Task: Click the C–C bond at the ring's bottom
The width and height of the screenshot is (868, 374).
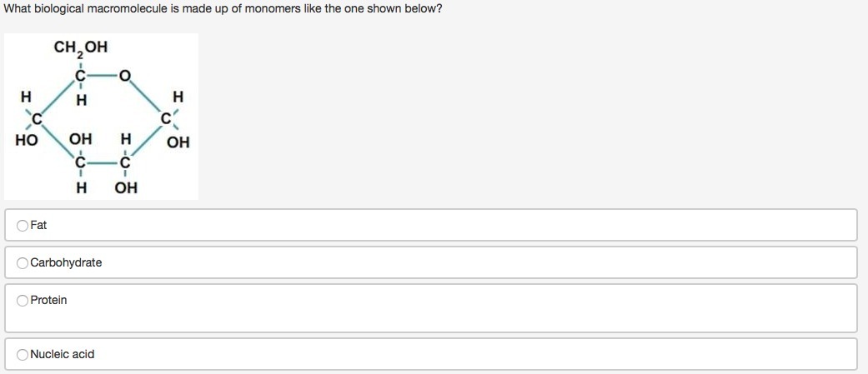Action: pyautogui.click(x=103, y=163)
